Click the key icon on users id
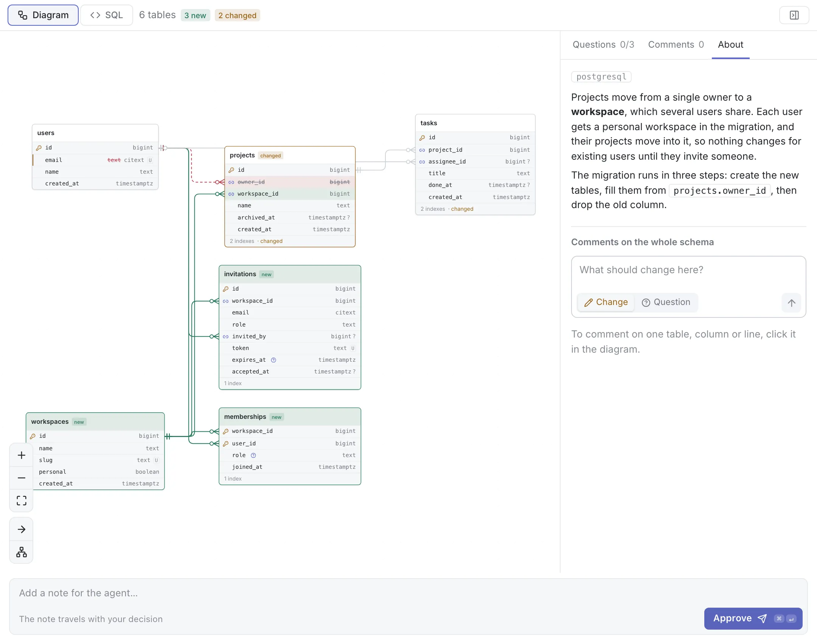817x644 pixels. (x=39, y=148)
